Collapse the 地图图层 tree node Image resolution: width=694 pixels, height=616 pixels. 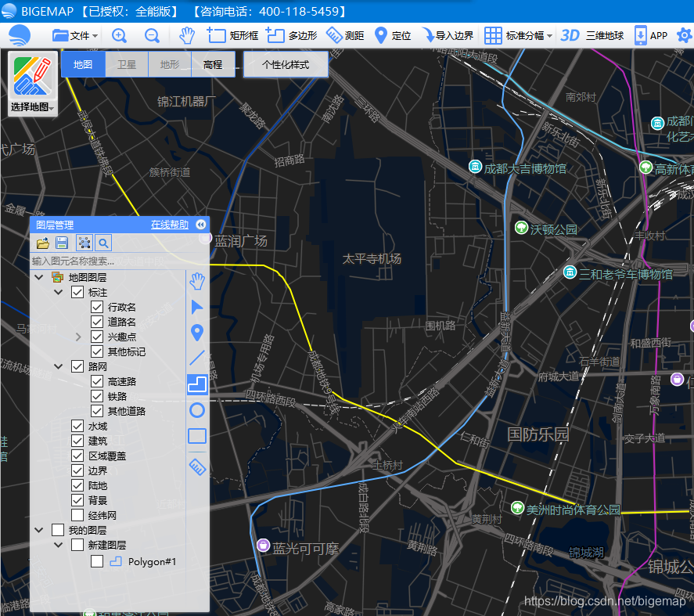click(39, 277)
